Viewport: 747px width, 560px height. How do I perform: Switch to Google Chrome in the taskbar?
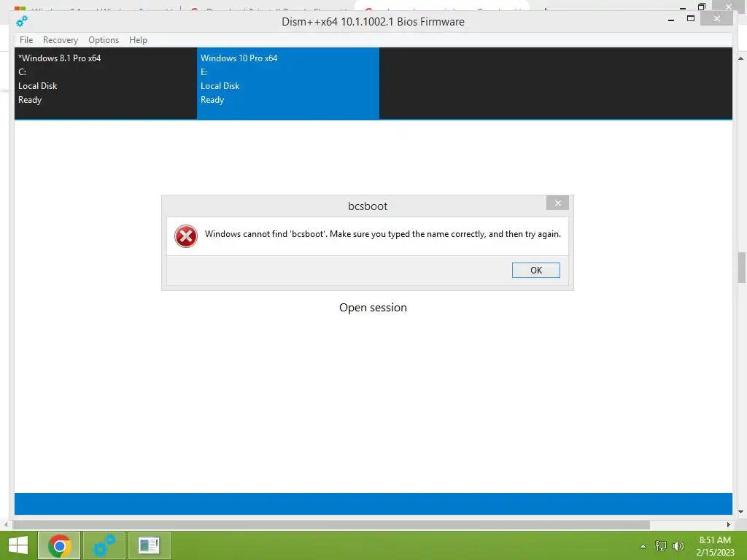[59, 545]
